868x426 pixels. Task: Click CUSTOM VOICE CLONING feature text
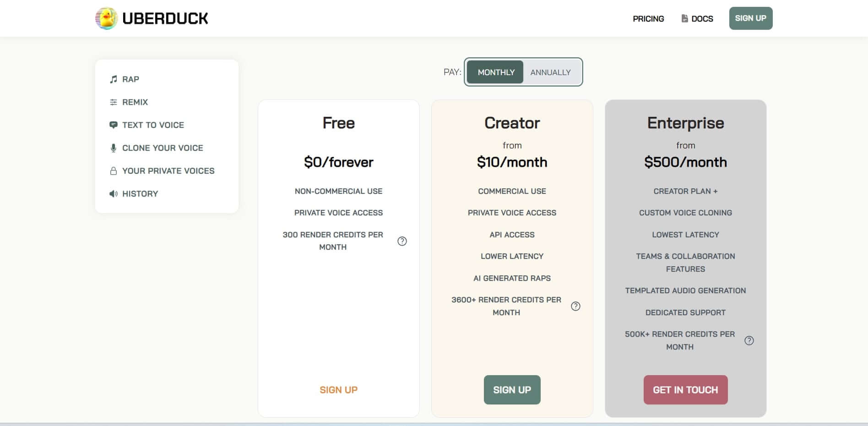[685, 213]
